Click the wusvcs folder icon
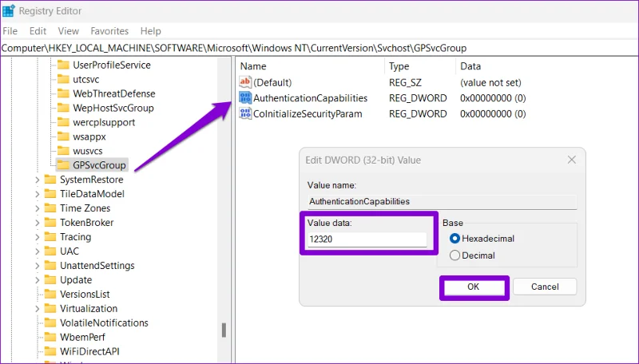The height and width of the screenshot is (364, 639). click(63, 151)
